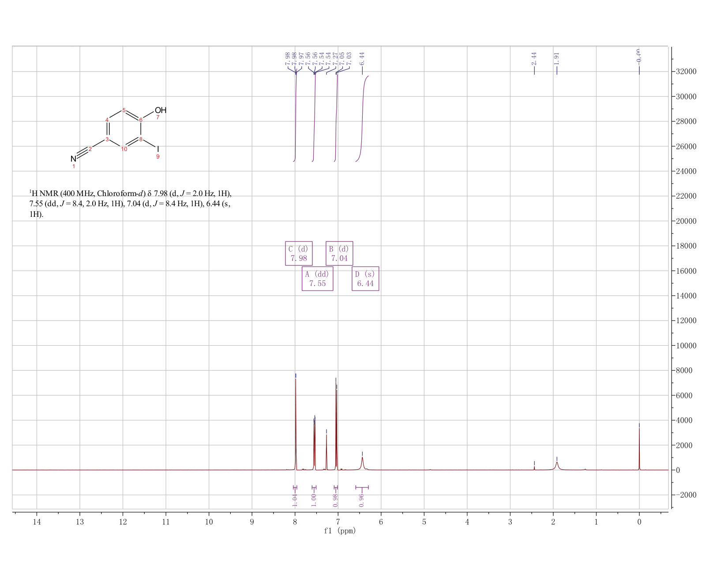This screenshot has height=563, width=728.
Task: Click the peak label 2.44
Action: [534, 58]
